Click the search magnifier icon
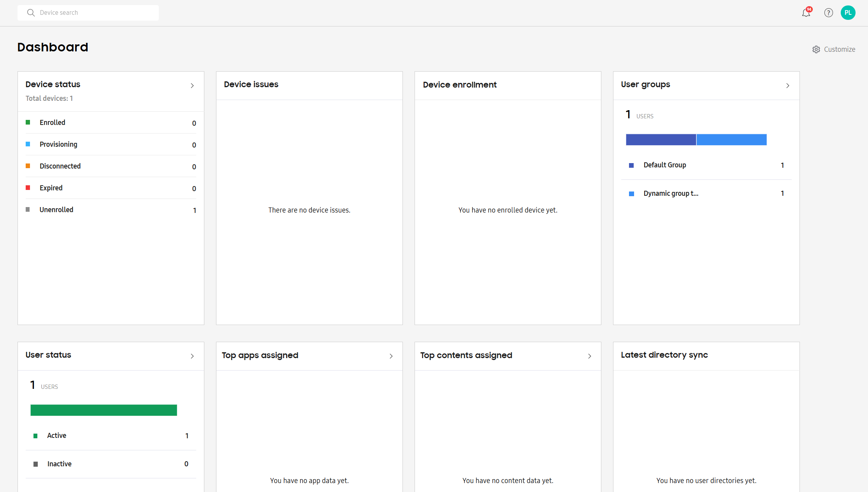The image size is (868, 492). point(31,12)
